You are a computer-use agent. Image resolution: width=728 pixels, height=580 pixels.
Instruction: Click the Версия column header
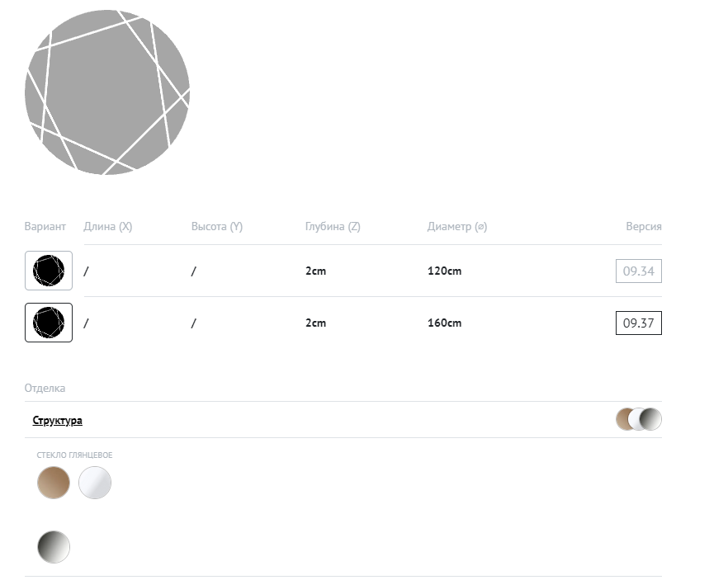click(644, 227)
